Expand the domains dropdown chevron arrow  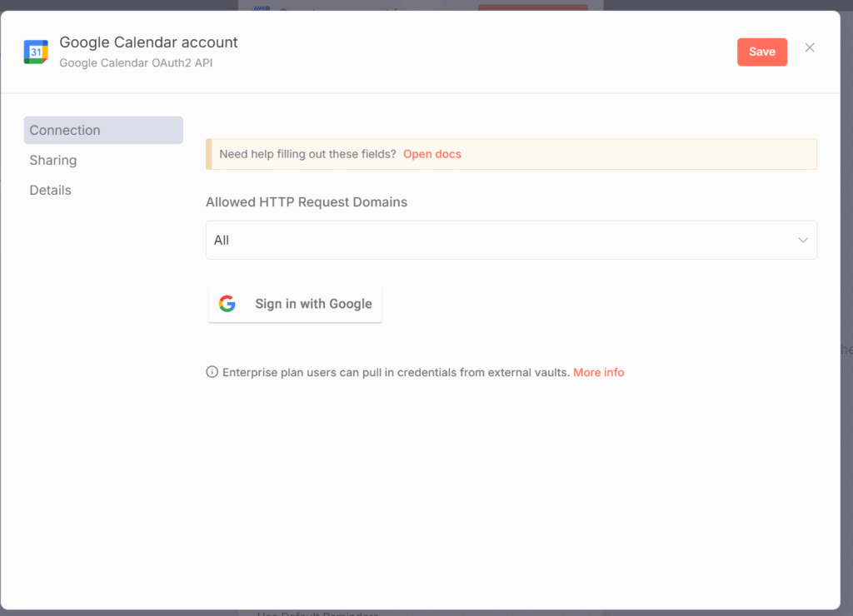click(803, 241)
